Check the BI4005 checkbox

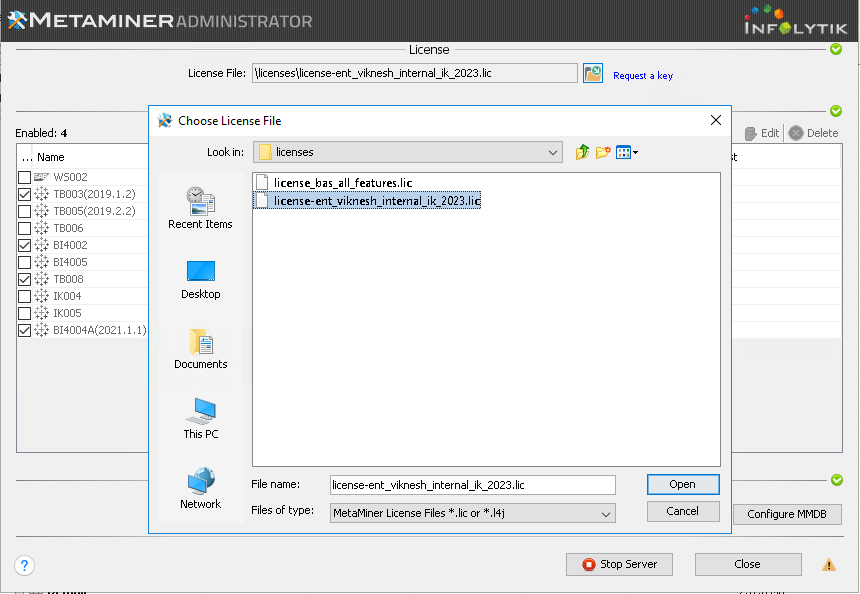(x=24, y=262)
